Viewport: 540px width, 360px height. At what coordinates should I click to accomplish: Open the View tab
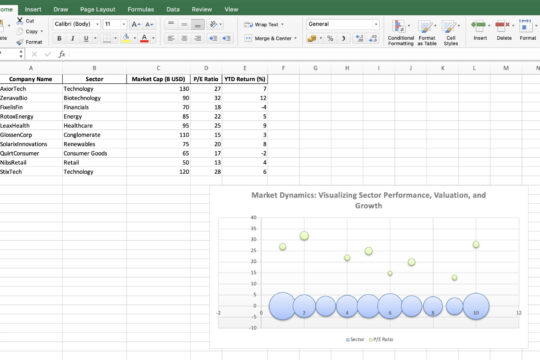click(x=231, y=9)
